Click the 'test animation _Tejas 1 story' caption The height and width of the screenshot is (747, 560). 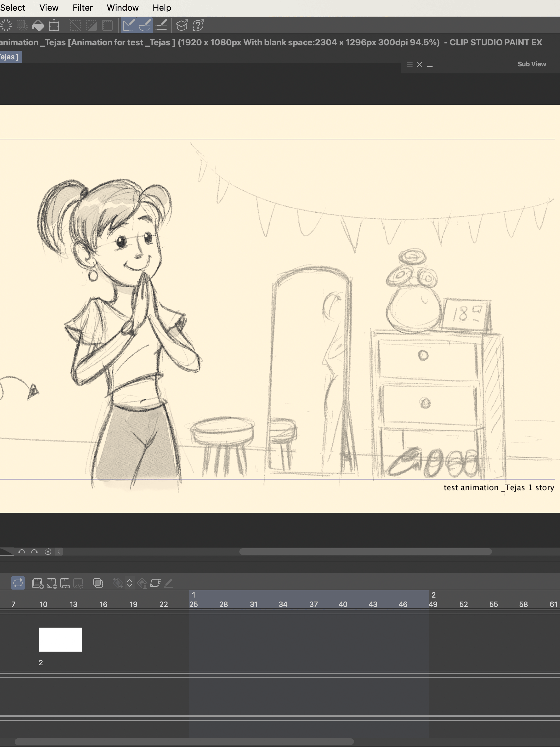pos(499,487)
